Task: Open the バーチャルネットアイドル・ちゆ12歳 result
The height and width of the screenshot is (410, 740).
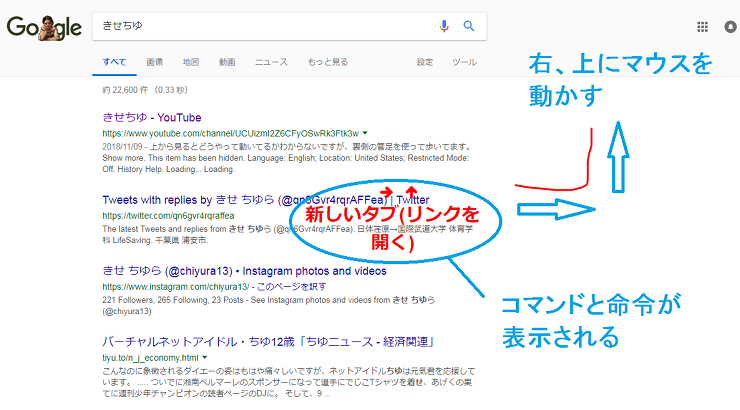Action: click(268, 342)
